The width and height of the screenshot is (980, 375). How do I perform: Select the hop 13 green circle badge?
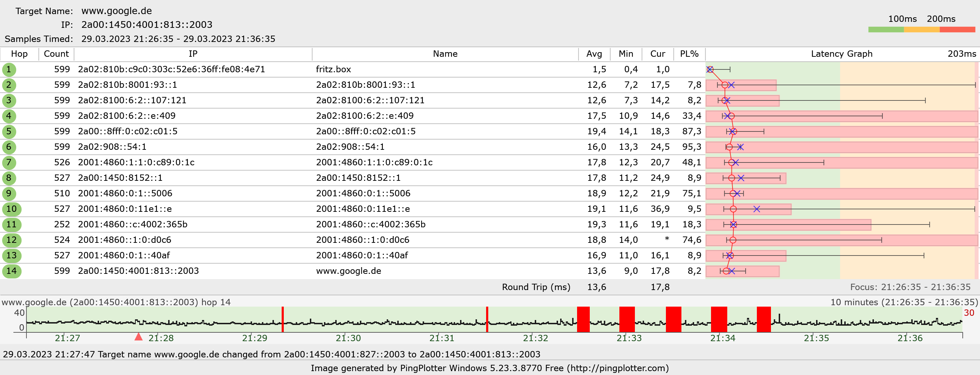pyautogui.click(x=11, y=256)
